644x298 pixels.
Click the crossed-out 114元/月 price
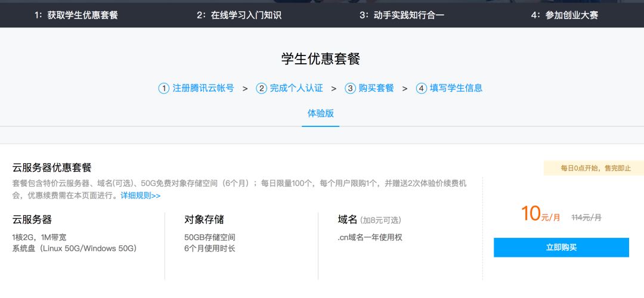(x=587, y=218)
